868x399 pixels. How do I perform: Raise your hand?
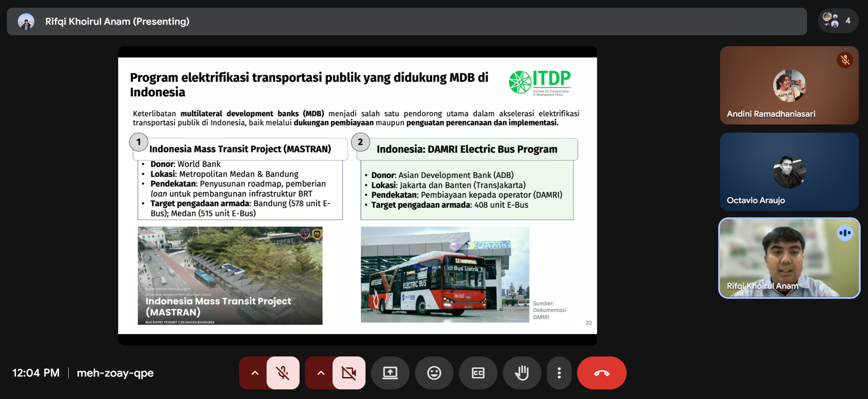pyautogui.click(x=522, y=373)
